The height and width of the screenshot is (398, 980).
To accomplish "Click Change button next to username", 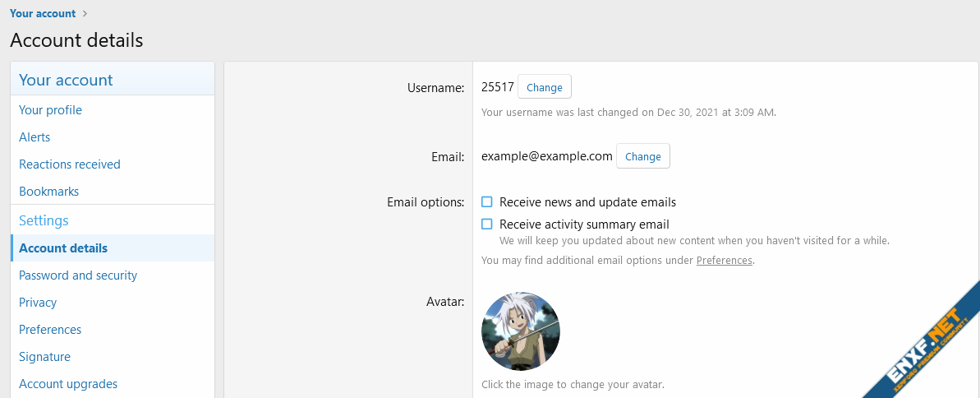I will click(544, 87).
